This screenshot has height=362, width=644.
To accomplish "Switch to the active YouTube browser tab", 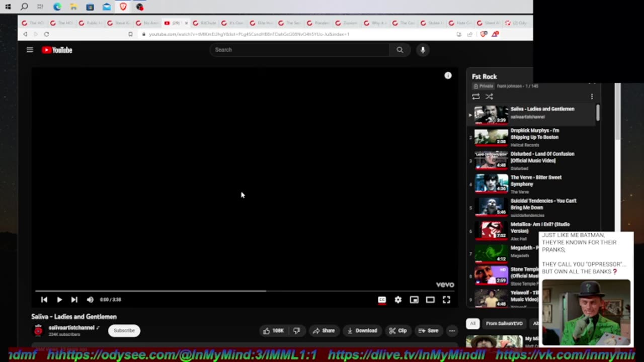I will click(175, 23).
